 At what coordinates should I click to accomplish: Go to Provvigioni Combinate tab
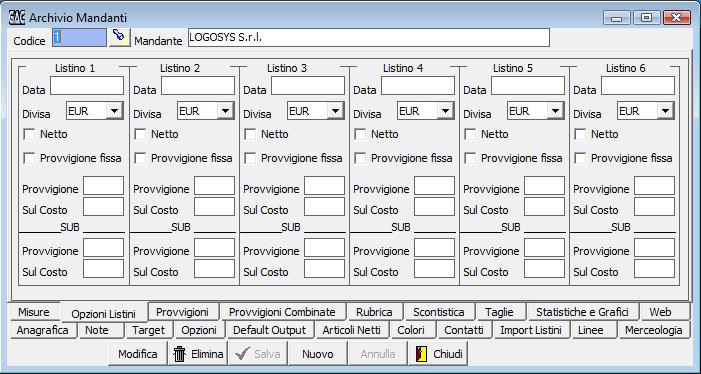tap(282, 312)
